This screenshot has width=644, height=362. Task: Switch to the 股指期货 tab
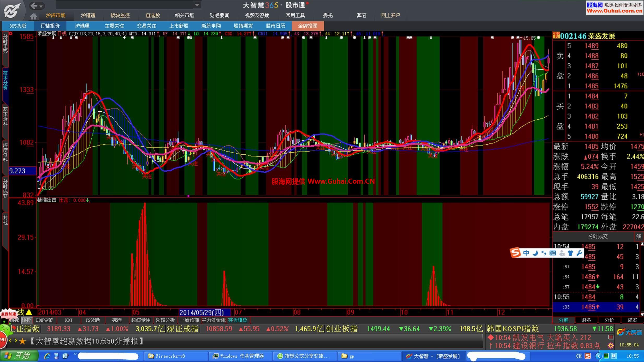pyautogui.click(x=243, y=26)
